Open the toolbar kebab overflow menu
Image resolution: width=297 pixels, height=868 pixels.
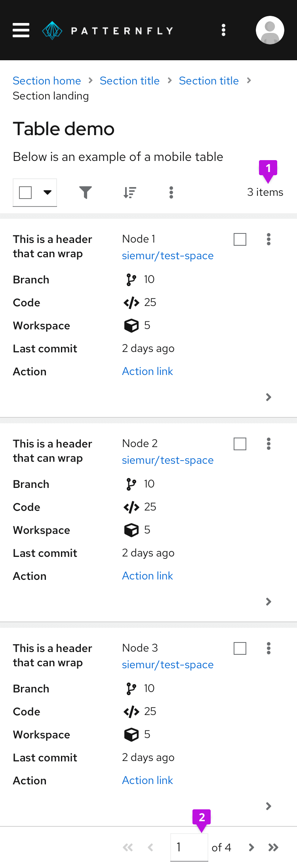[171, 193]
